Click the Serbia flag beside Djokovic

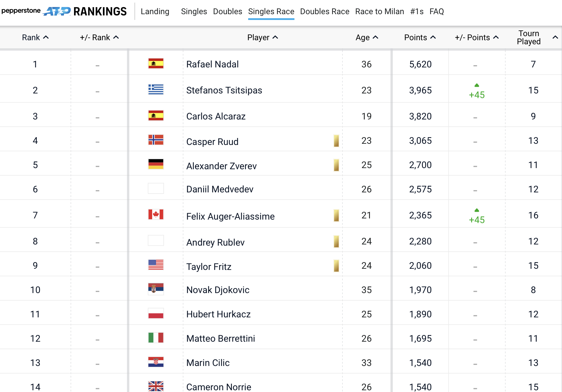(x=156, y=289)
